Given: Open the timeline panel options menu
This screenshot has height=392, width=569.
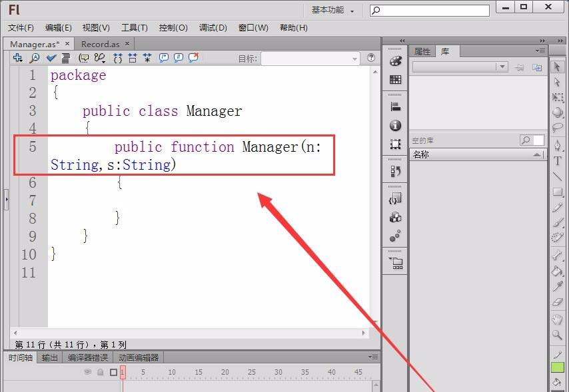Looking at the screenshot, I should (x=373, y=357).
